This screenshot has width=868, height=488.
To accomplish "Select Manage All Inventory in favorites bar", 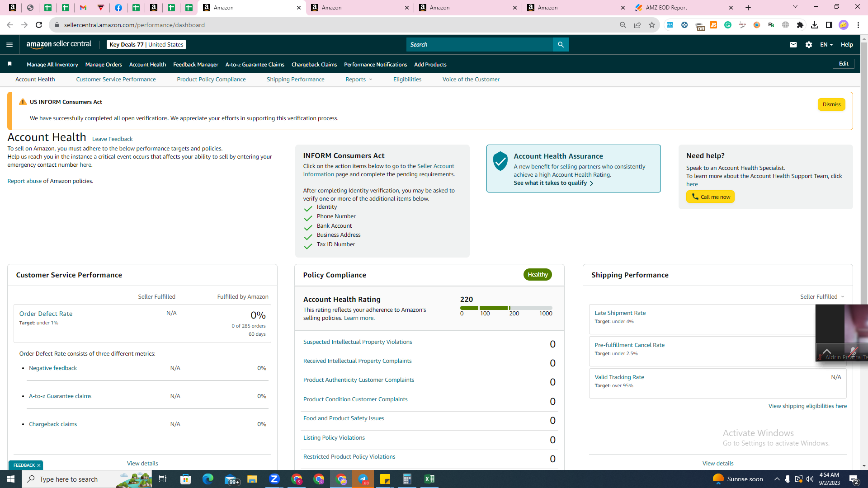I will (x=52, y=65).
